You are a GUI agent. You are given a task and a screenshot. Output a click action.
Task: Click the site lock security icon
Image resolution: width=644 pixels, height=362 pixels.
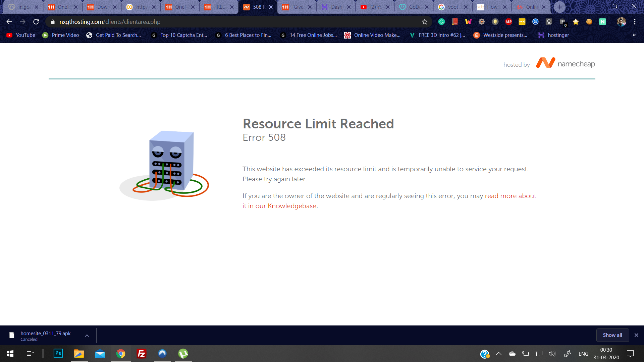pyautogui.click(x=53, y=22)
